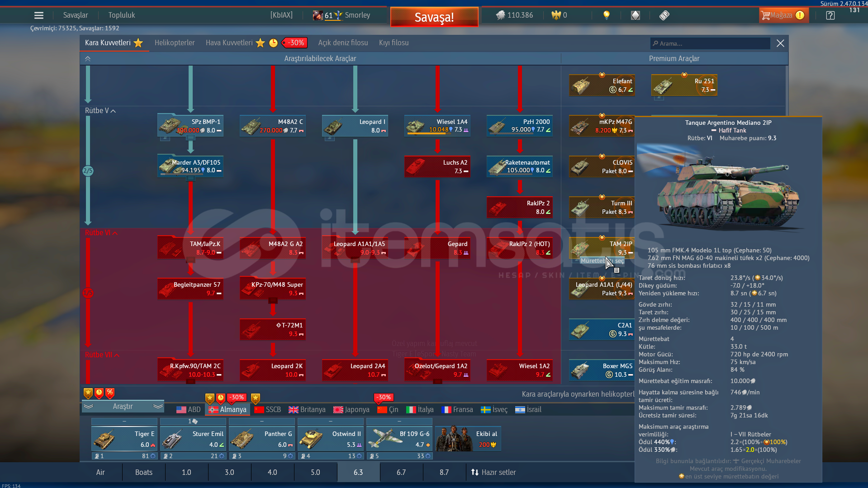
Task: Click the Savaşa! battle button
Action: (x=434, y=17)
